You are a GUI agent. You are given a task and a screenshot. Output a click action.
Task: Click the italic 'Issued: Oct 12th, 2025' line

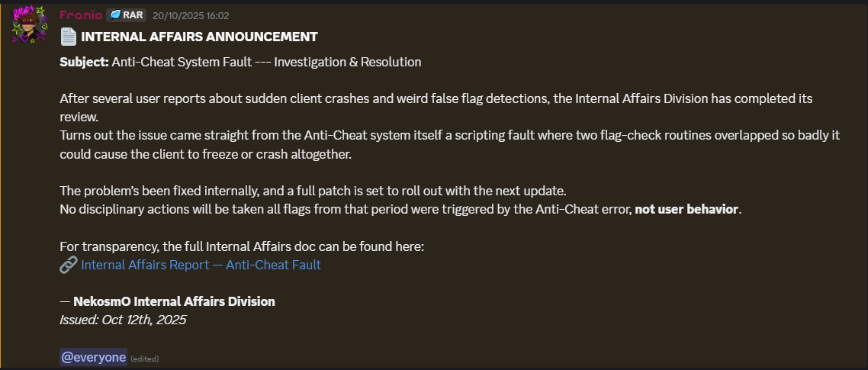pyautogui.click(x=123, y=320)
